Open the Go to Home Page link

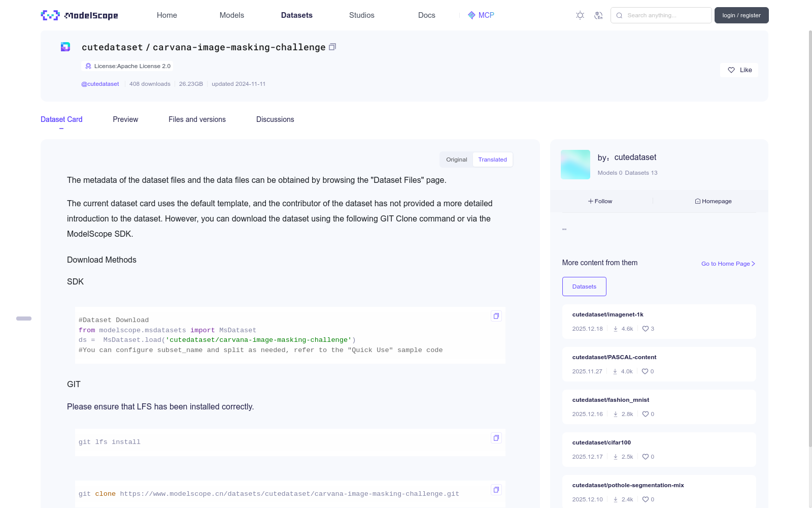point(728,264)
